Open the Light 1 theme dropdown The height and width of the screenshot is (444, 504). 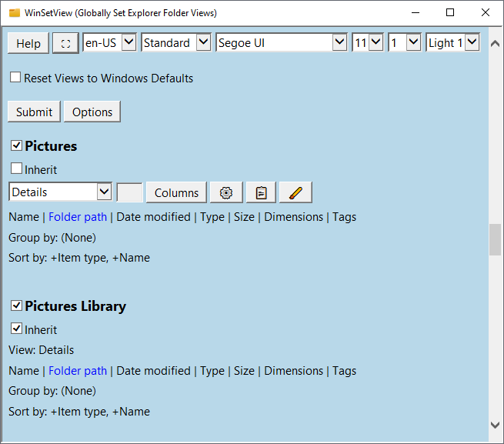pyautogui.click(x=453, y=42)
